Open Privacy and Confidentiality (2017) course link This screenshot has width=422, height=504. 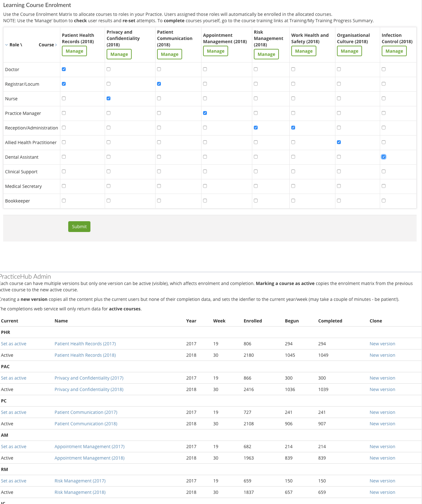pos(89,378)
